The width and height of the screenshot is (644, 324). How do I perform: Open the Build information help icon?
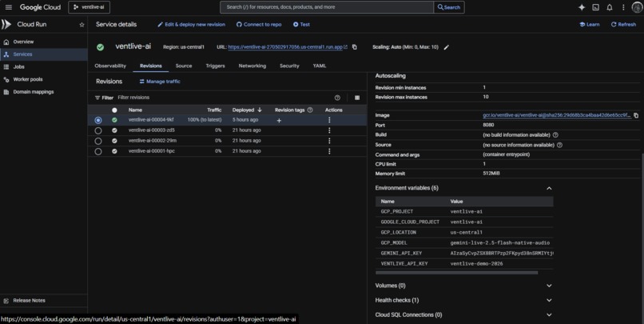(x=555, y=135)
